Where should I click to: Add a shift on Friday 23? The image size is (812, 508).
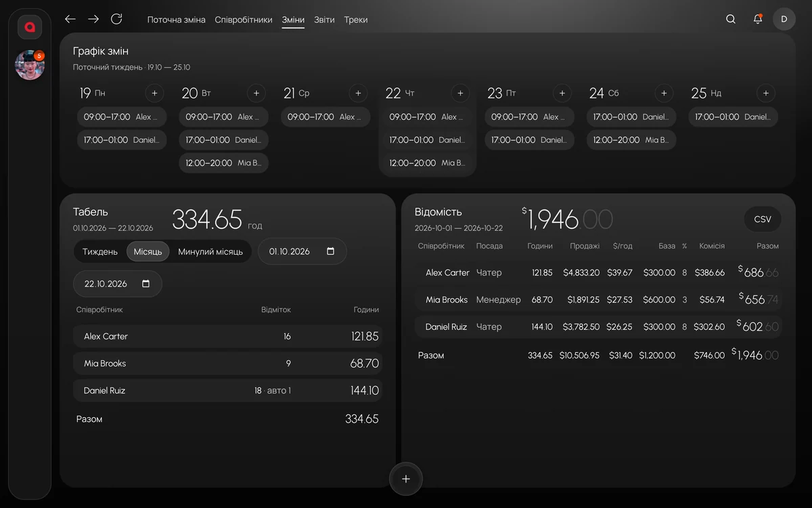click(562, 93)
